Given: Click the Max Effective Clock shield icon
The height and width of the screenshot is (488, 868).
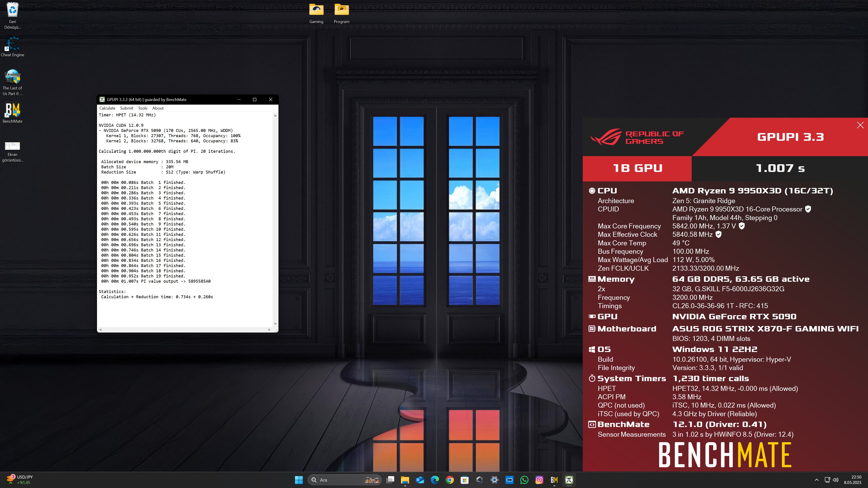Looking at the screenshot, I should coord(718,235).
